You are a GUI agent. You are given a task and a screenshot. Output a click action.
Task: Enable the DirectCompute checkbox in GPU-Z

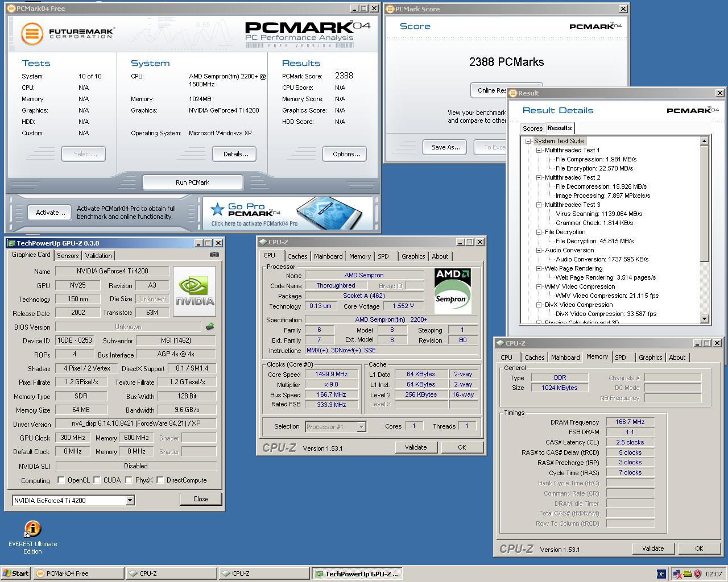pyautogui.click(x=160, y=480)
